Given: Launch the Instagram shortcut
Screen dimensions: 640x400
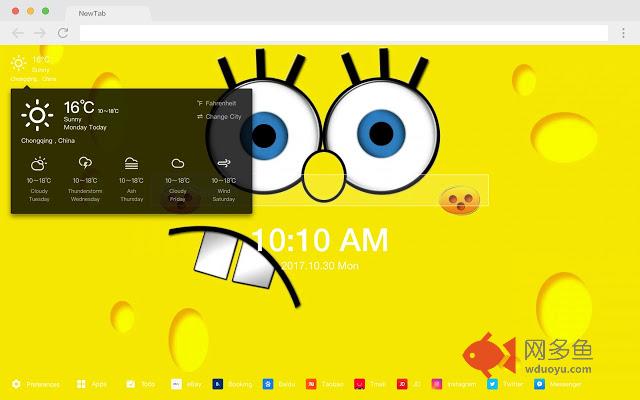Looking at the screenshot, I should 437,384.
